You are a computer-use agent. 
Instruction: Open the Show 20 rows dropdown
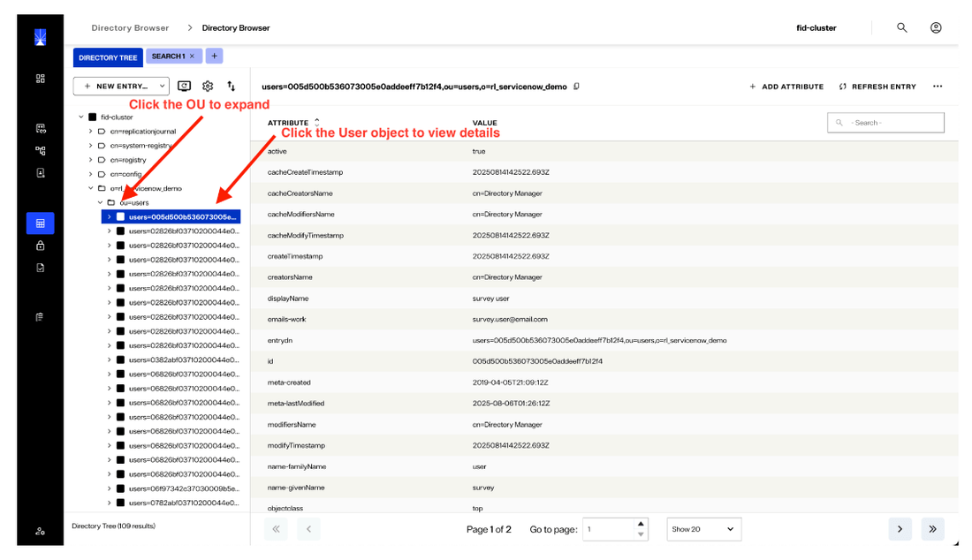coord(703,529)
